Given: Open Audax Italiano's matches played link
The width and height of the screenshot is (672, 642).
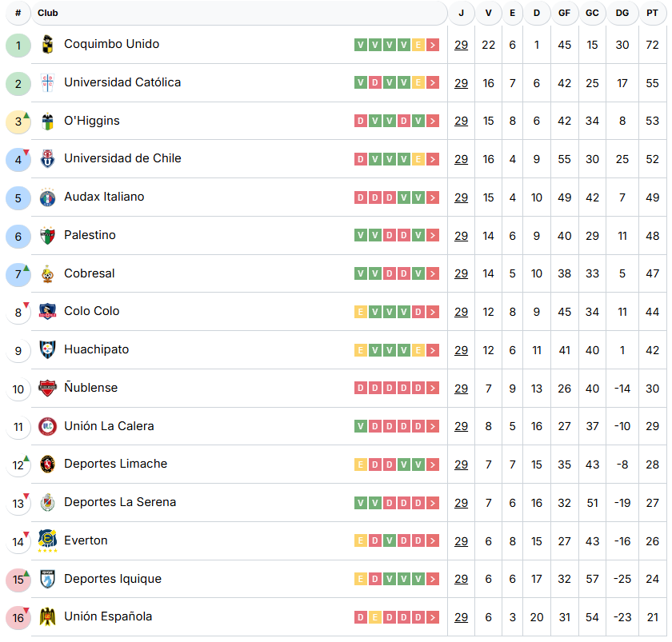Looking at the screenshot, I should 462,197.
